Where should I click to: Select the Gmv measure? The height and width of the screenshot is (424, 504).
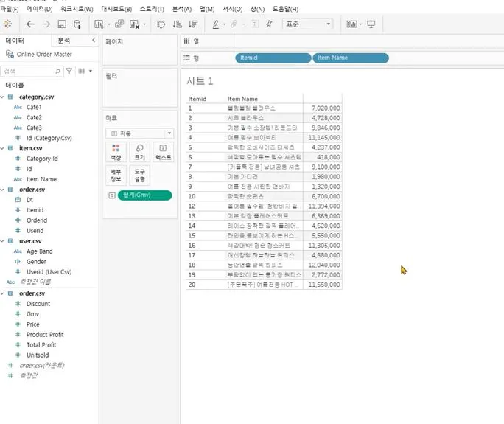tap(32, 314)
